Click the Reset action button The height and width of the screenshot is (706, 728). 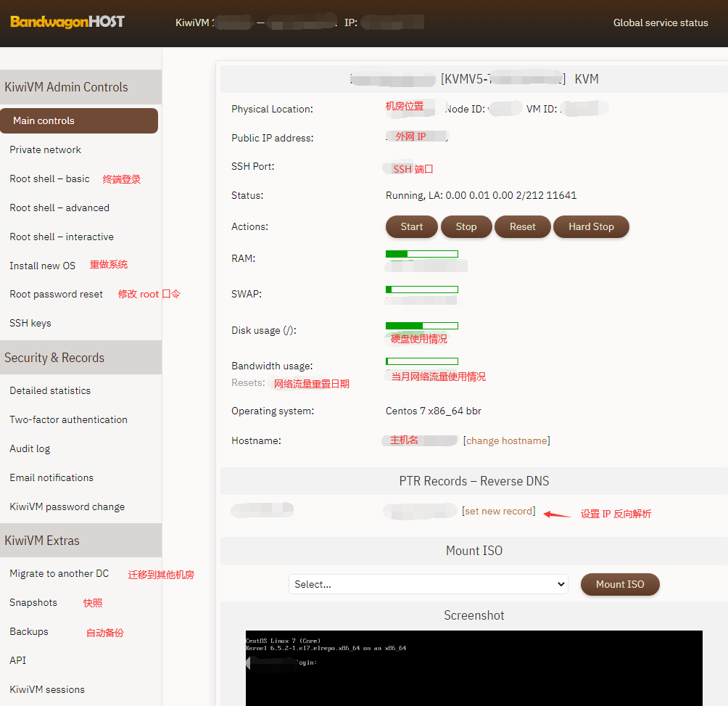point(522,226)
